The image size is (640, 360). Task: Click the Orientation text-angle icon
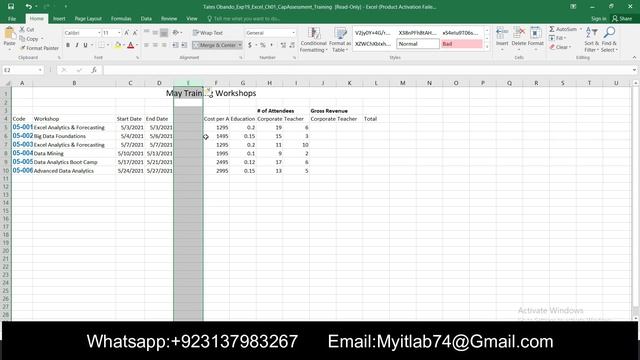coord(176,33)
